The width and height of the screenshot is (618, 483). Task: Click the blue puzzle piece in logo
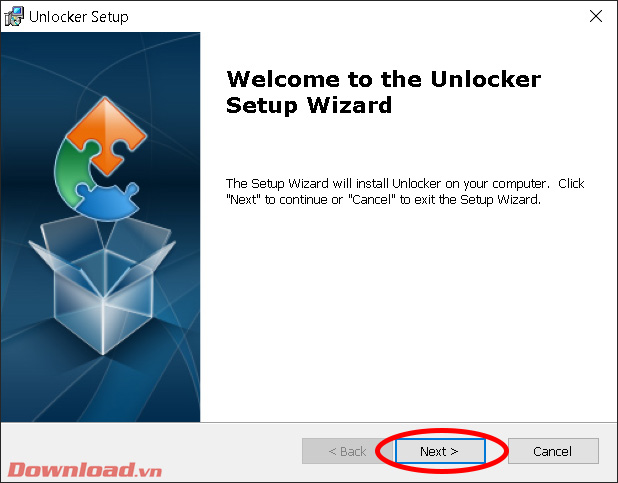(107, 201)
